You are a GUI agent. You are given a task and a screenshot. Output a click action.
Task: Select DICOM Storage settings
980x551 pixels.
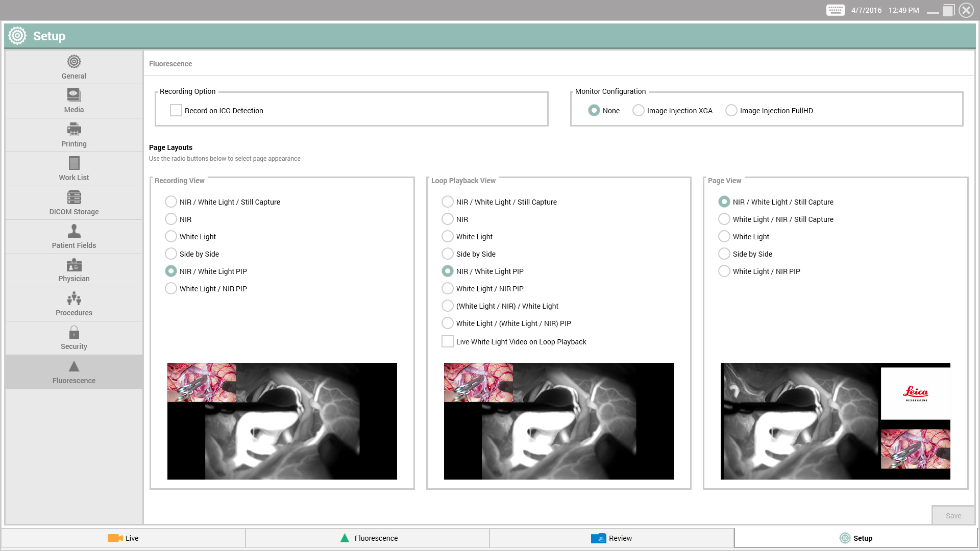[73, 203]
